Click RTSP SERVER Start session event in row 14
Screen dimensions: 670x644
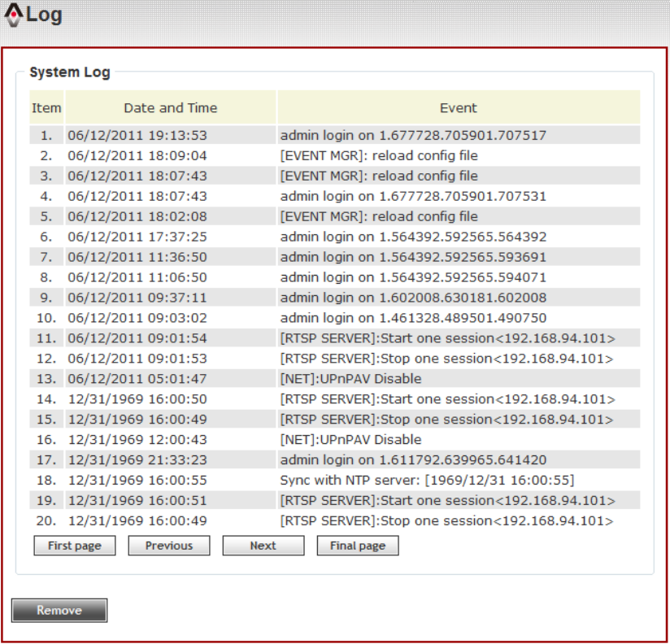pyautogui.click(x=447, y=399)
